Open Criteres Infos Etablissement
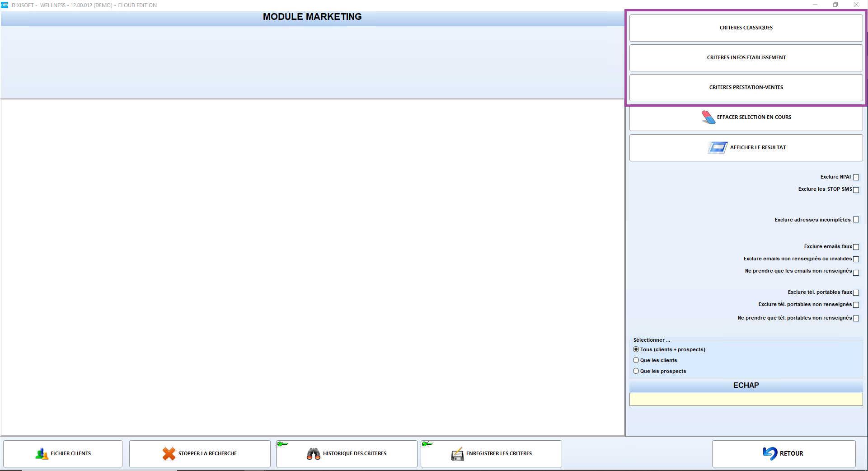Viewport: 868px width, 471px height. point(746,58)
